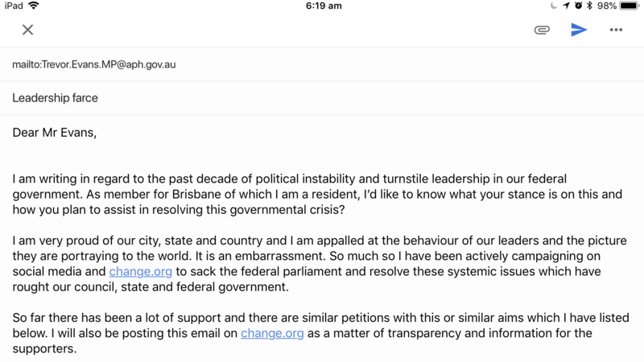Tap the alarm clock status icon
The height and width of the screenshot is (362, 644).
[x=577, y=6]
